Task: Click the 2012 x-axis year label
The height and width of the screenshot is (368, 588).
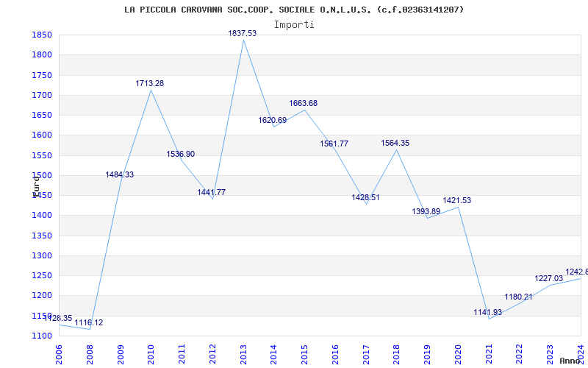Action: (x=212, y=354)
